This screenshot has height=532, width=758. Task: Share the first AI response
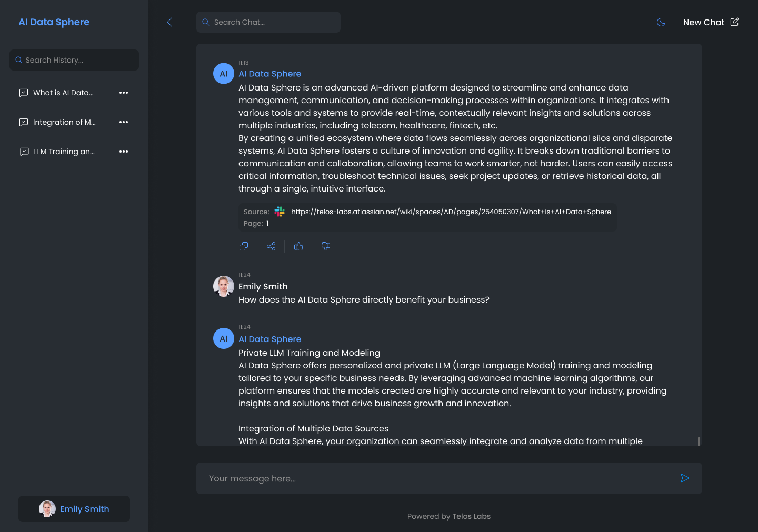(271, 246)
